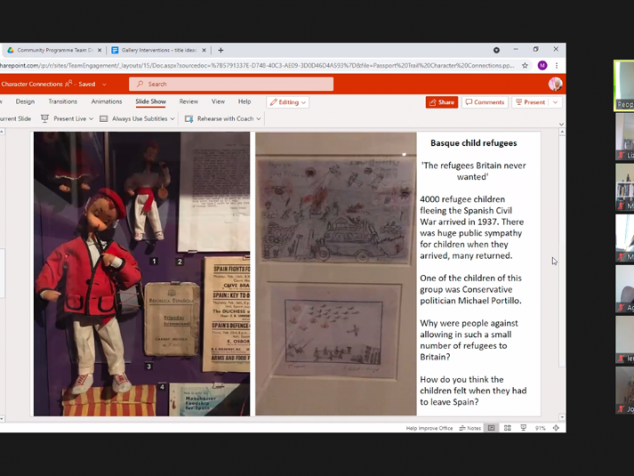The width and height of the screenshot is (634, 476).
Task: Click the Basque child refugees heading
Action: [473, 143]
